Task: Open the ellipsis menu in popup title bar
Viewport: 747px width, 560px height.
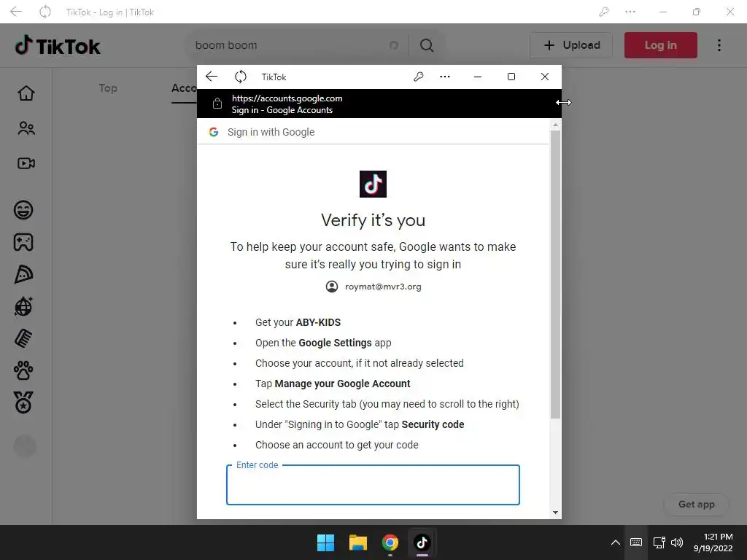Action: [445, 77]
